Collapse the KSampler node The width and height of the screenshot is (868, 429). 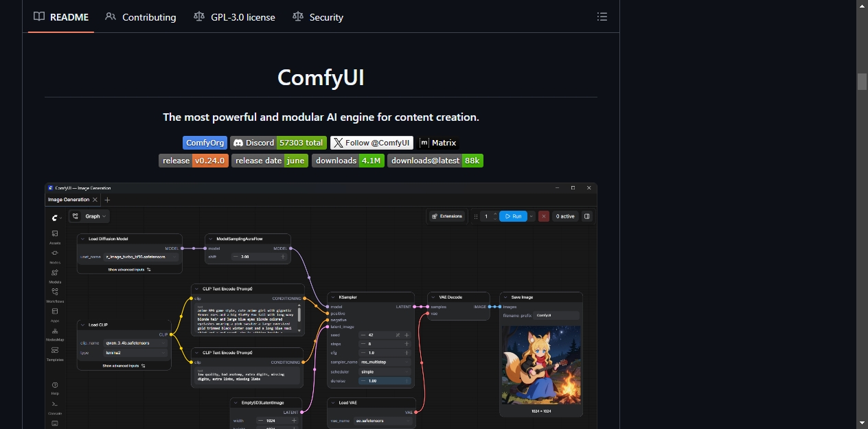pyautogui.click(x=334, y=297)
